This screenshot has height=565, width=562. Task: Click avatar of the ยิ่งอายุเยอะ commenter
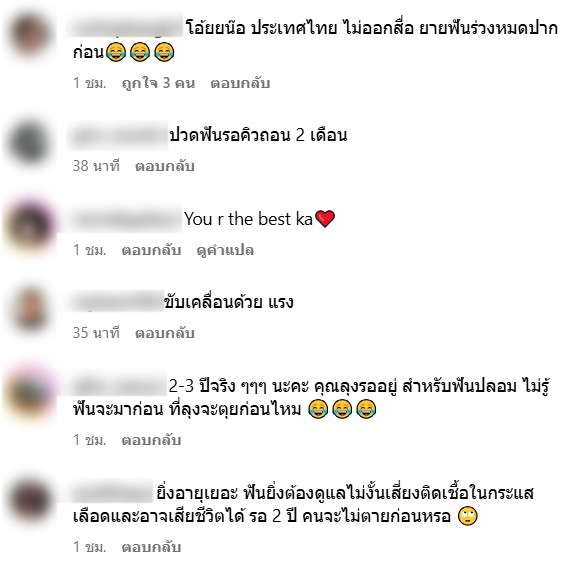(x=30, y=500)
